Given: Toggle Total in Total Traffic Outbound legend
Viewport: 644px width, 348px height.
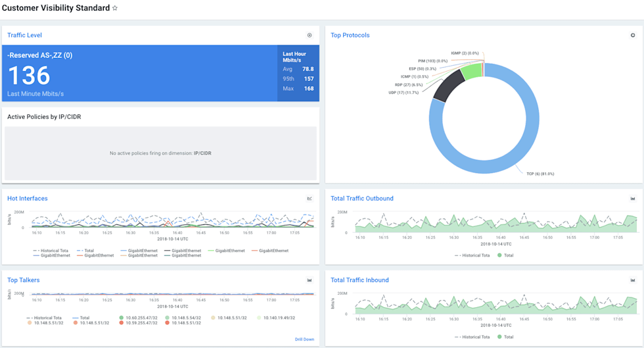Looking at the screenshot, I should click(505, 255).
